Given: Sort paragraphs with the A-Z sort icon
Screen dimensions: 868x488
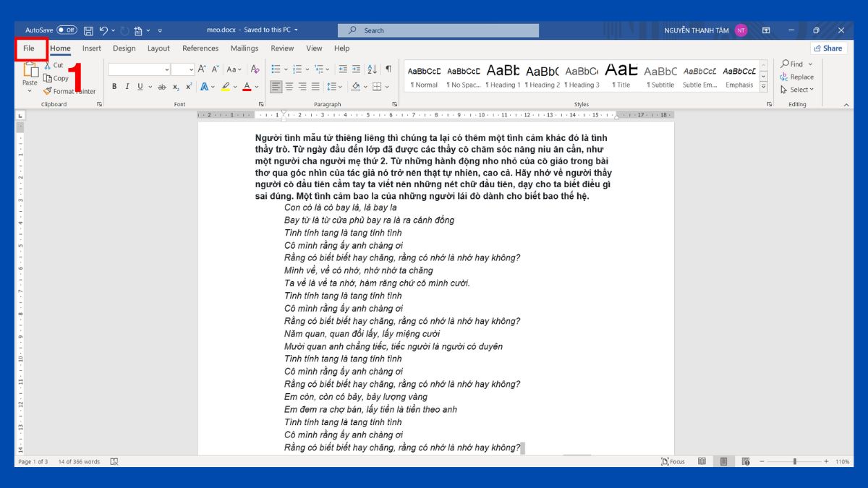Looking at the screenshot, I should [372, 69].
